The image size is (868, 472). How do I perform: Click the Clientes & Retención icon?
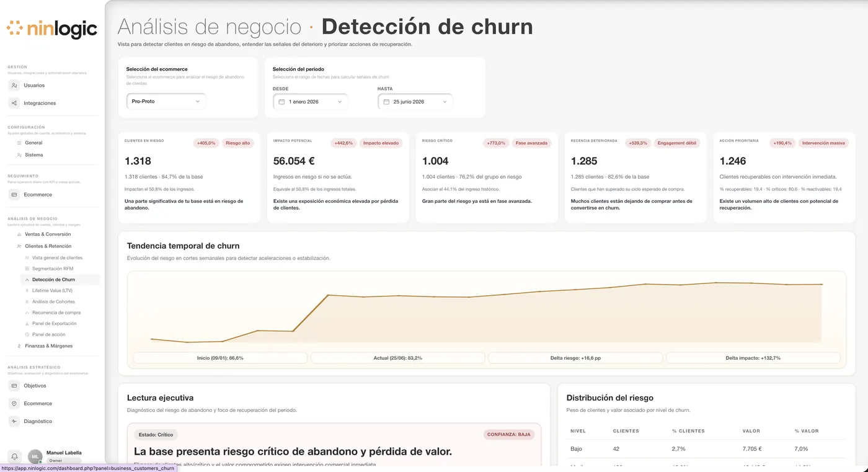point(19,246)
